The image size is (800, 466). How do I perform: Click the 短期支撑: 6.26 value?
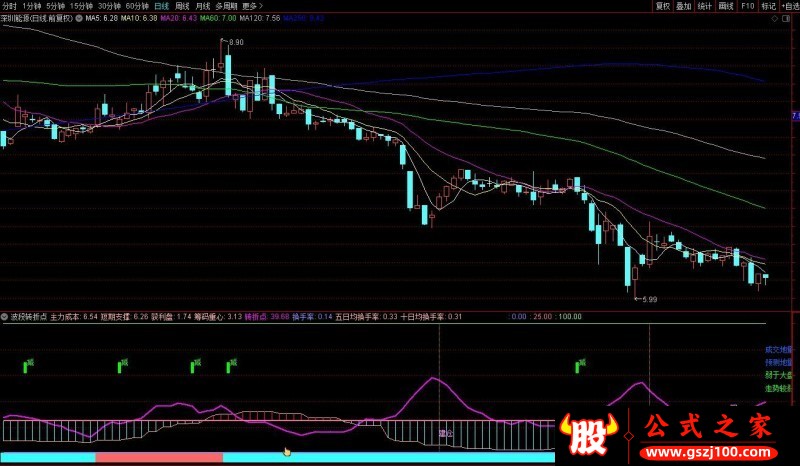pyautogui.click(x=124, y=317)
